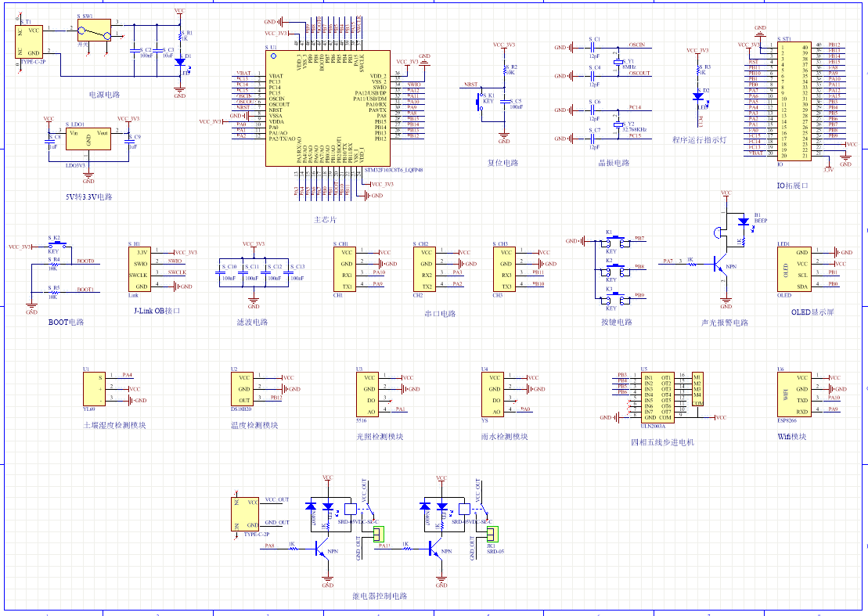Click the '按键电路' section label
868x616 pixels.
617,322
